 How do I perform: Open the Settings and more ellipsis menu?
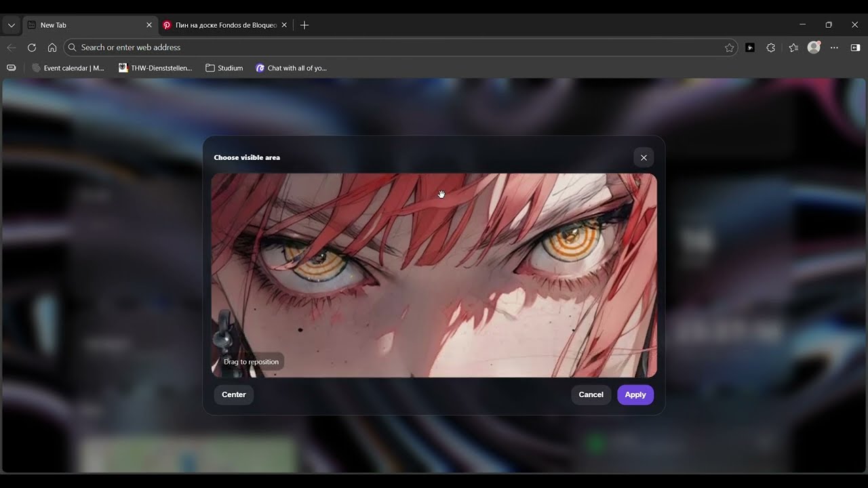[835, 47]
